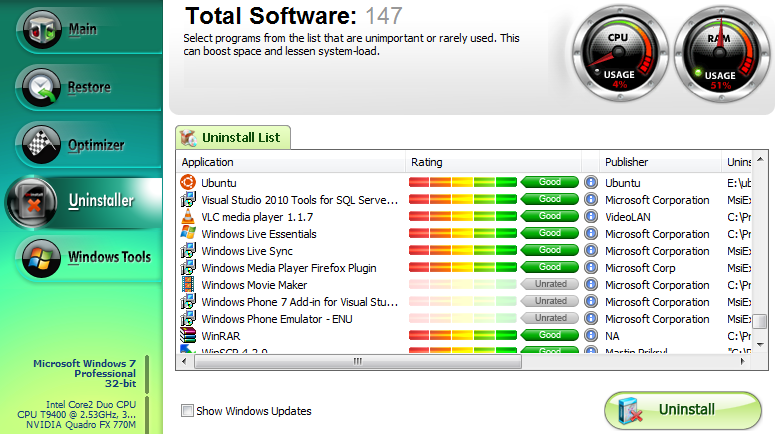Click the RAM usage gauge

(722, 54)
